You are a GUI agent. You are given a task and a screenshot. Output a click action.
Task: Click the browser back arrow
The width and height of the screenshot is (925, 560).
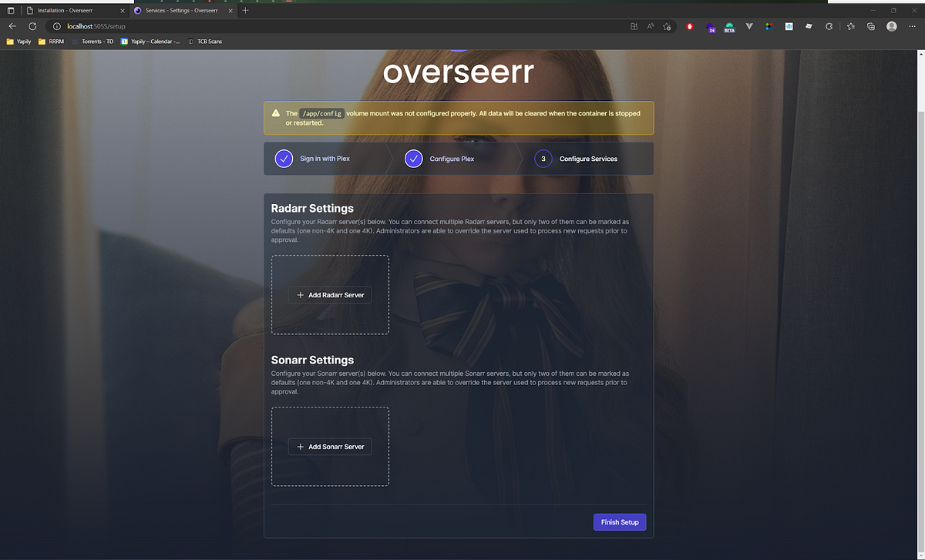[12, 25]
